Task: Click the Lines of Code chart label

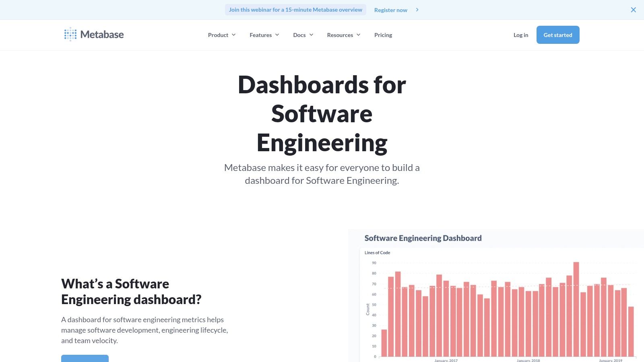Action: point(377,253)
